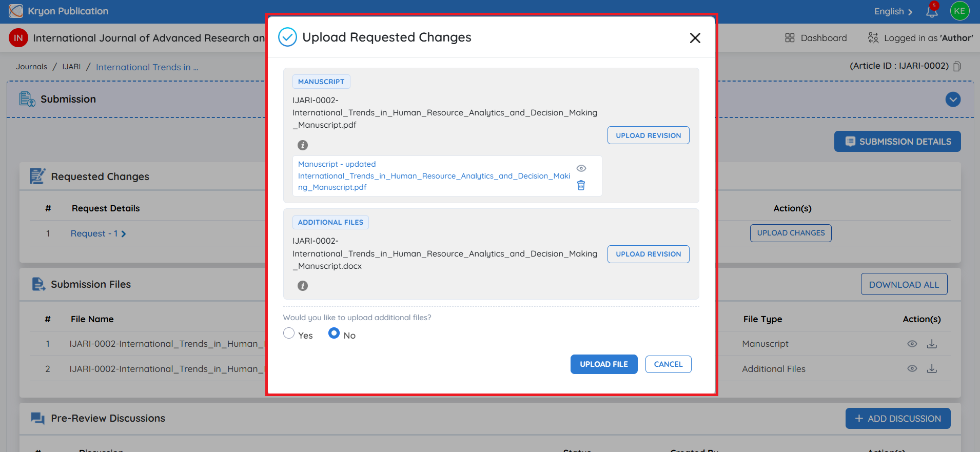Click the IN journal avatar icon
This screenshot has height=452, width=980.
point(18,38)
